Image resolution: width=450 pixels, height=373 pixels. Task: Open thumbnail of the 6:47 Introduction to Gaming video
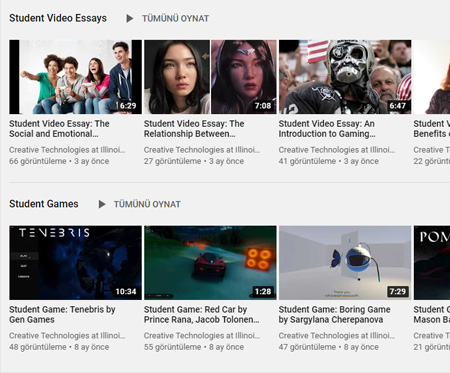(x=345, y=77)
